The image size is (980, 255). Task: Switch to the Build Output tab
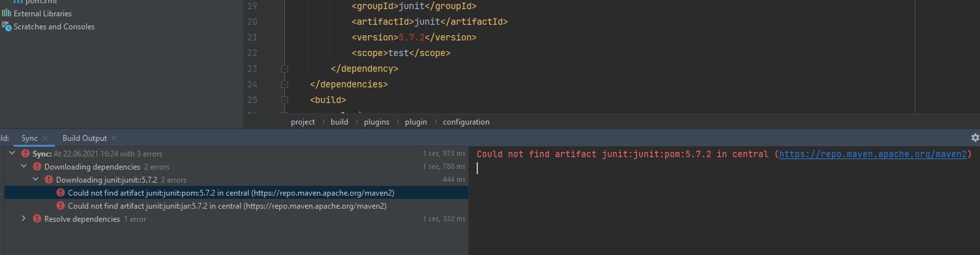click(x=85, y=138)
